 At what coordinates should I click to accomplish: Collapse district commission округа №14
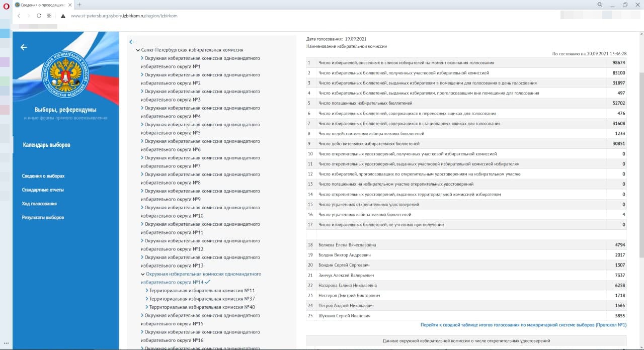coord(142,274)
